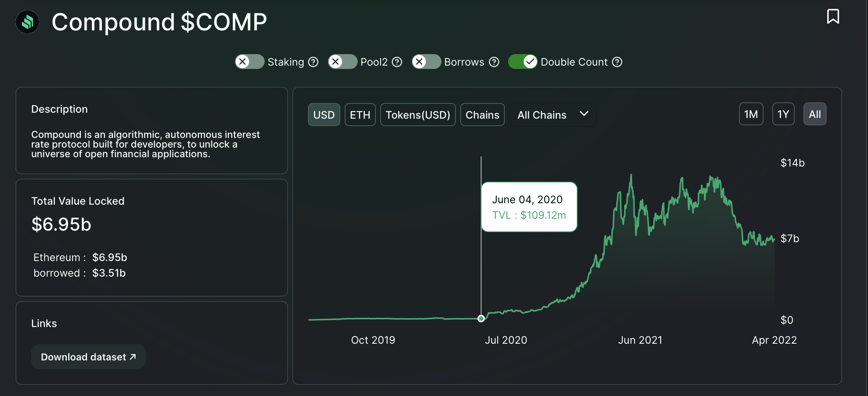
Task: Select the USD chart view
Action: coord(324,115)
